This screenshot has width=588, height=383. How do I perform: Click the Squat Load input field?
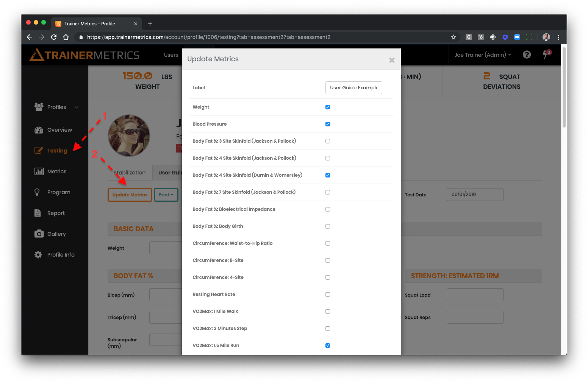[x=475, y=295]
